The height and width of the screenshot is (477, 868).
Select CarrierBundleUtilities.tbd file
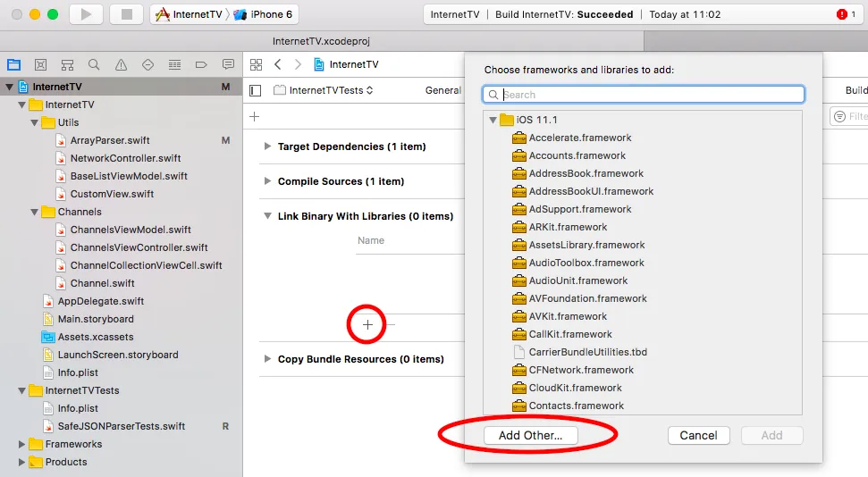tap(580, 353)
